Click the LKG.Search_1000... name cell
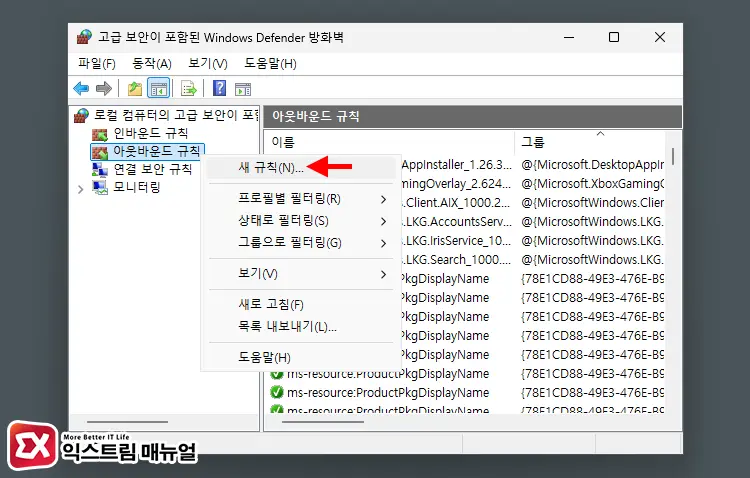The width and height of the screenshot is (750, 478). click(x=457, y=260)
